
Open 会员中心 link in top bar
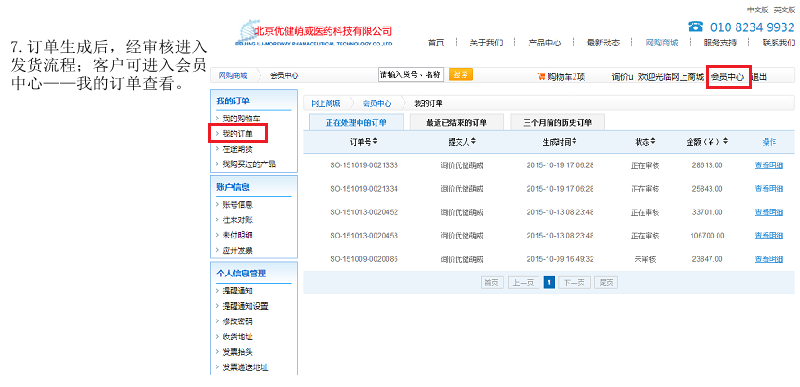[728, 77]
